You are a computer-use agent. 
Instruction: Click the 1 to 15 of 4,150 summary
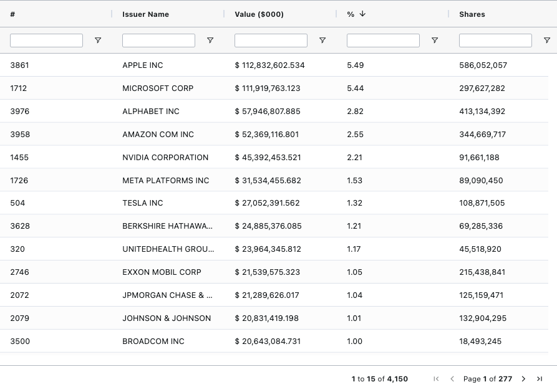pyautogui.click(x=380, y=379)
